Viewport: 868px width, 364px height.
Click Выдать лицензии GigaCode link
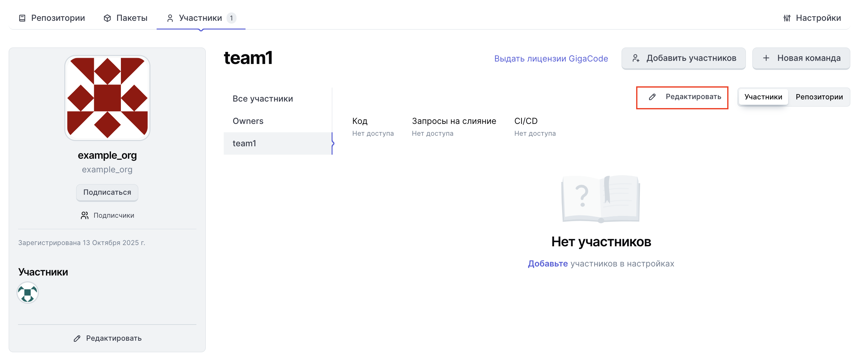coord(551,59)
